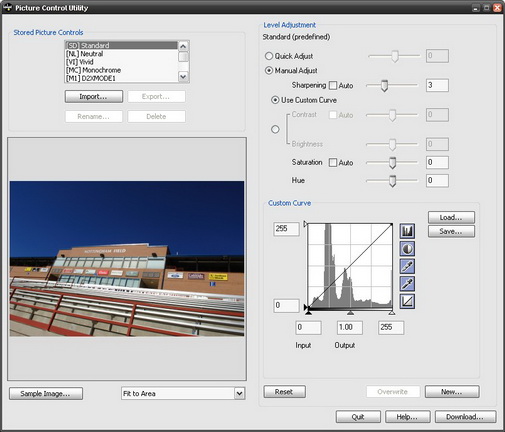Click the Saturation value field
Image resolution: width=505 pixels, height=432 pixels.
[x=437, y=162]
